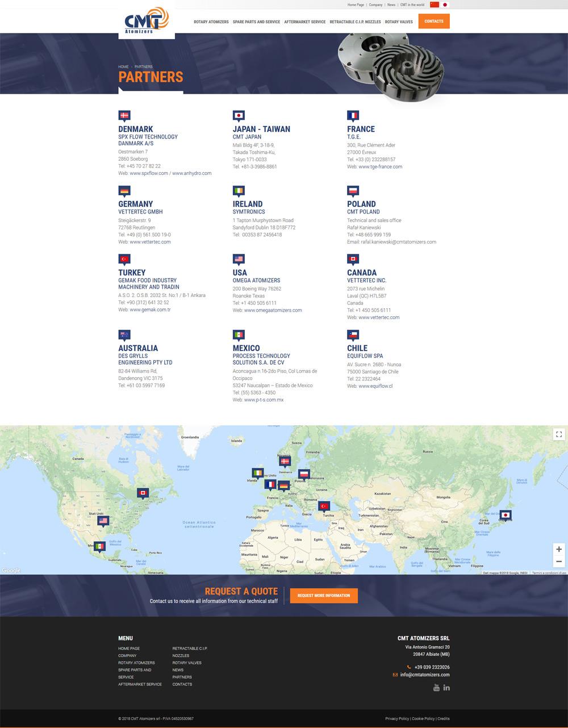The width and height of the screenshot is (568, 728).
Task: Select the Mexico marker on the map
Action: click(x=100, y=547)
